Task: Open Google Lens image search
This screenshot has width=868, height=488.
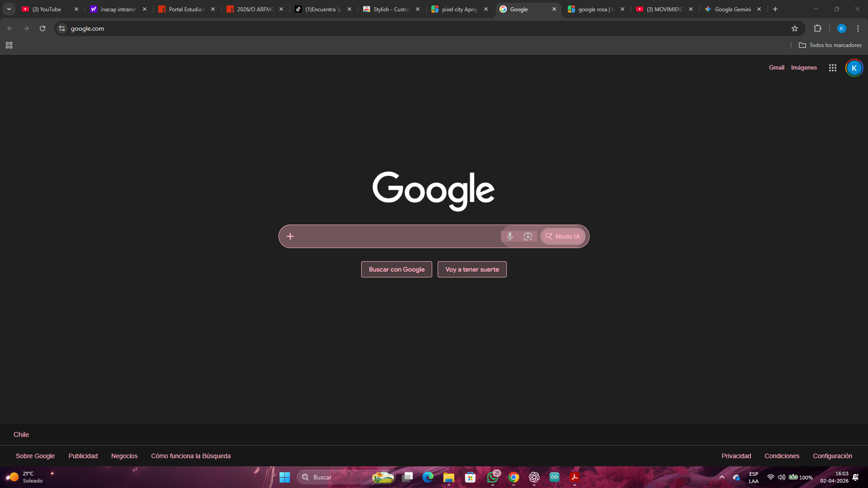Action: tap(528, 236)
